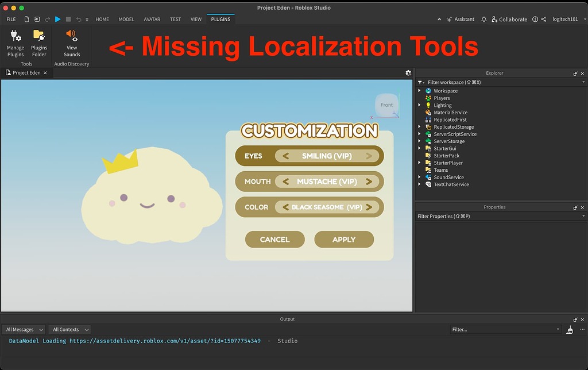Select Teams in the Explorer
This screenshot has height=370, width=588.
click(x=440, y=170)
